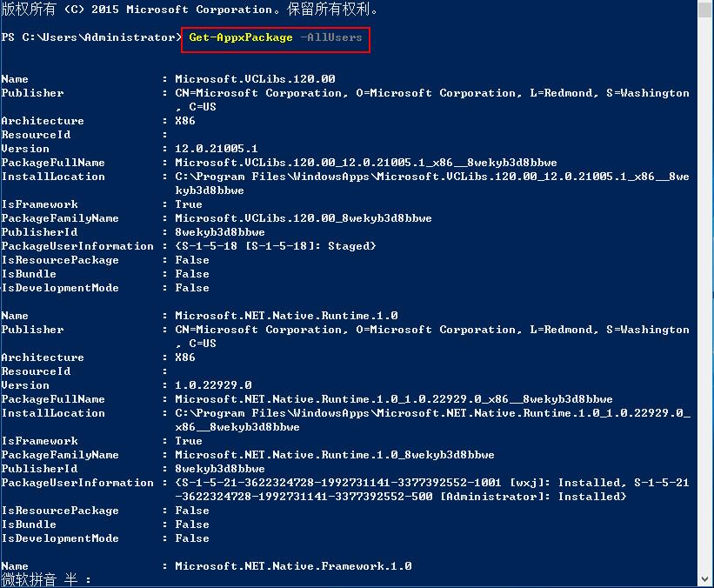Screen dimensions: 714x588
Task: Click the -AllUsers parameter
Action: 330,37
